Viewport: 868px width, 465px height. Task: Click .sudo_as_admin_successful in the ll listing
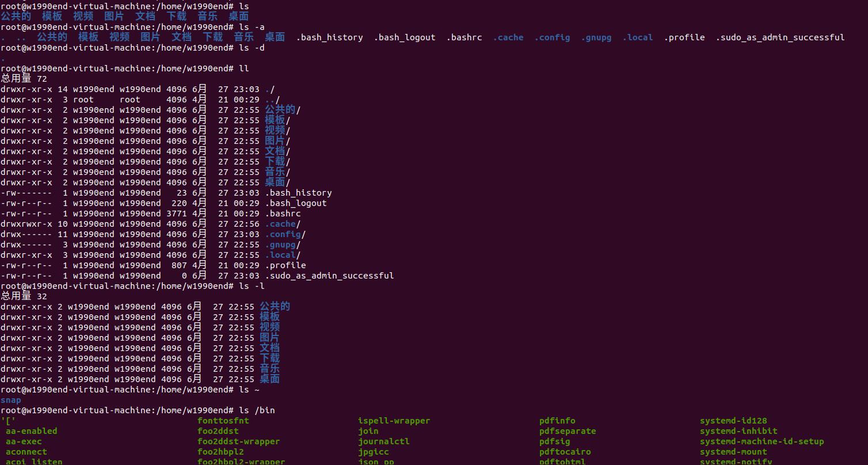[x=329, y=276]
